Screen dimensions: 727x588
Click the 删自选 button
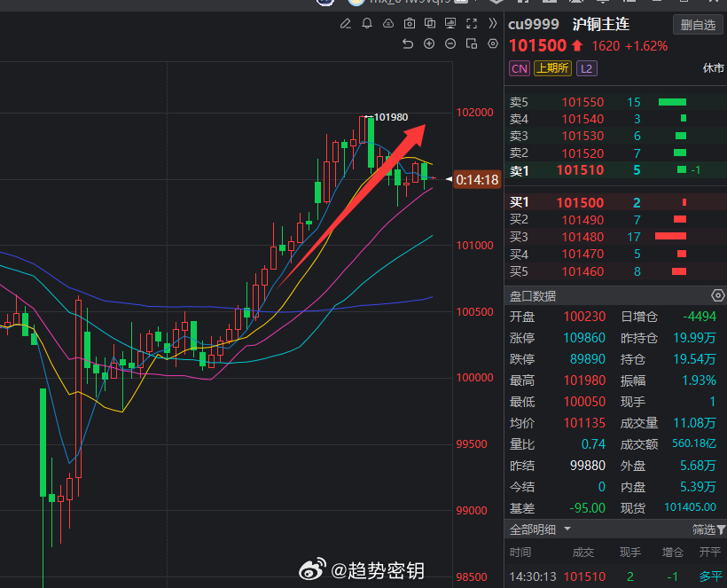tap(698, 25)
